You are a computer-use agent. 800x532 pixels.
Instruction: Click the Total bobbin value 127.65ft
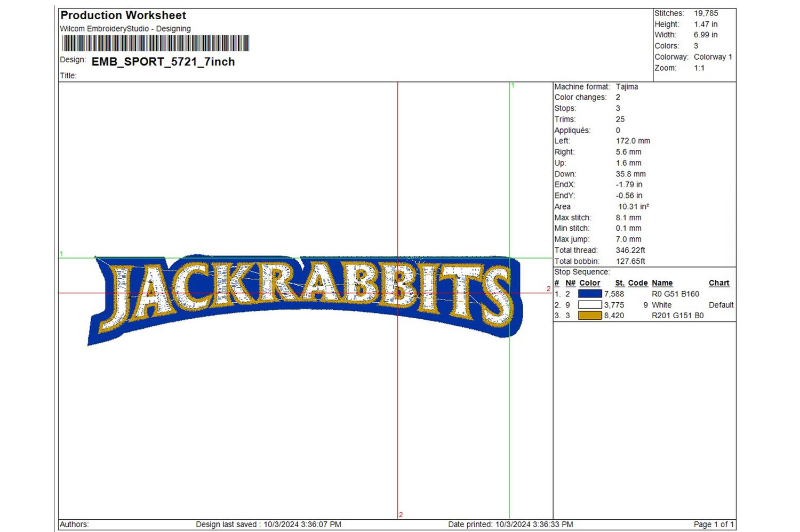click(x=630, y=262)
